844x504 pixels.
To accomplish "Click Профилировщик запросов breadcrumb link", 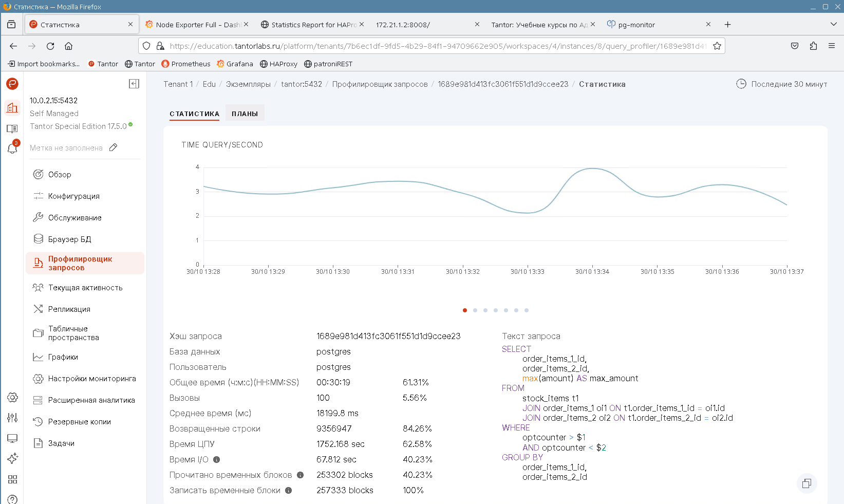I will click(x=380, y=84).
